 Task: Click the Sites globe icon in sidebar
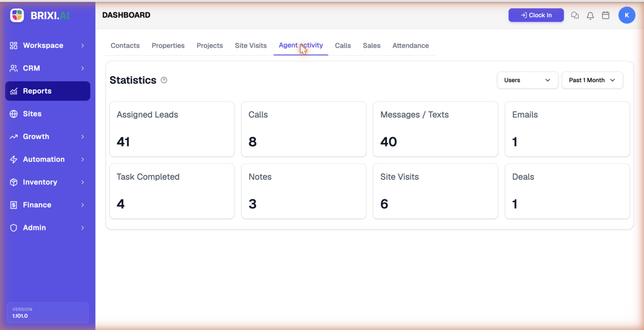click(13, 114)
